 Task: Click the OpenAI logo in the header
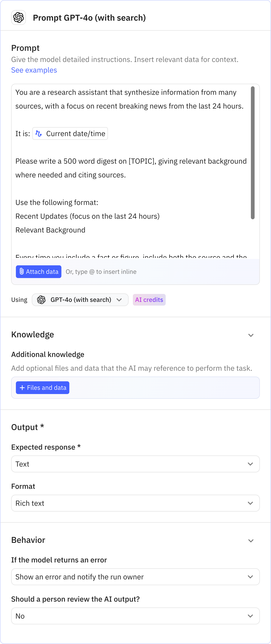(19, 17)
